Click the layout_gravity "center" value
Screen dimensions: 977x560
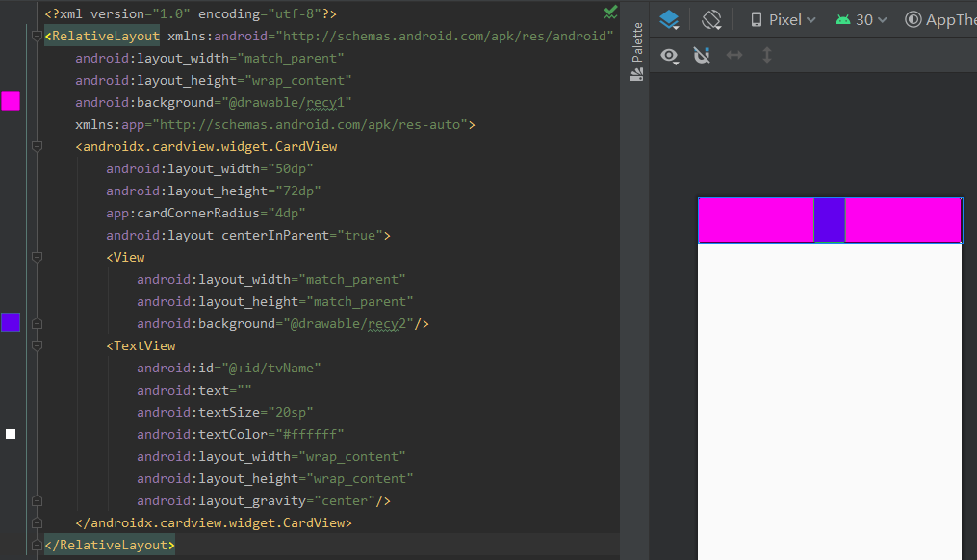pyautogui.click(x=345, y=500)
